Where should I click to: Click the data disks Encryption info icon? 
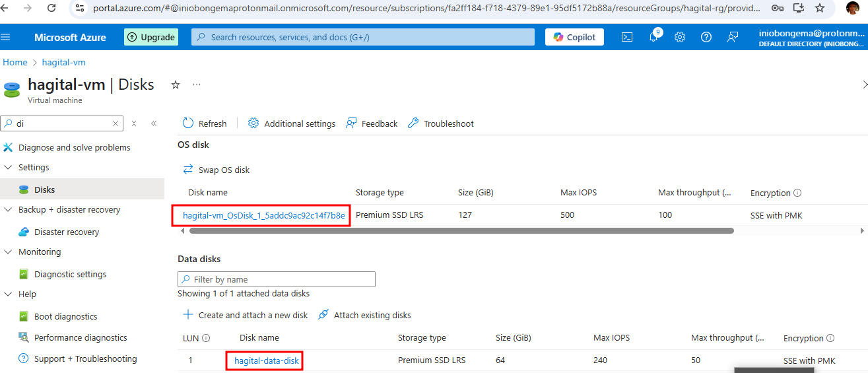(830, 338)
